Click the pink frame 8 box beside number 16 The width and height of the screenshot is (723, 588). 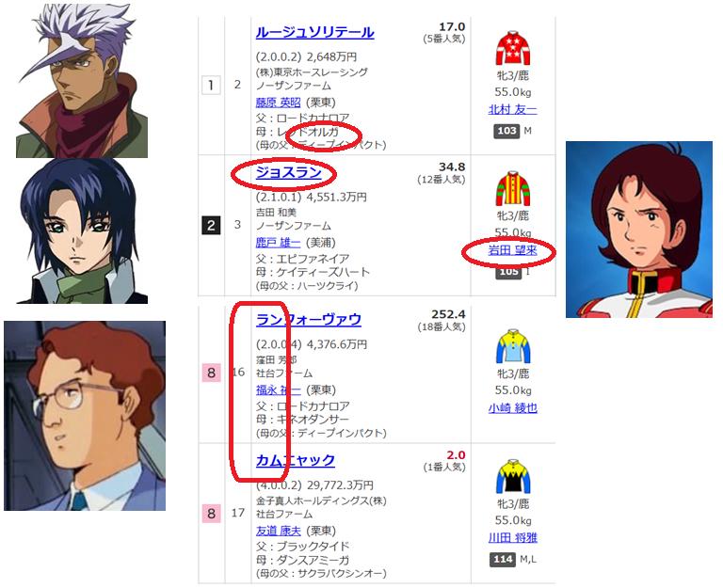(x=211, y=373)
